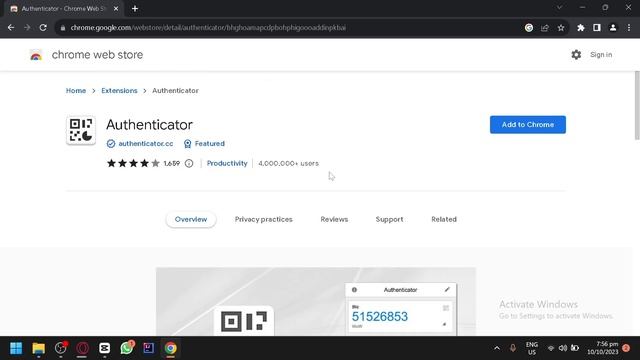This screenshot has width=640, height=360.
Task: Click the star rating of the extension
Action: click(133, 163)
